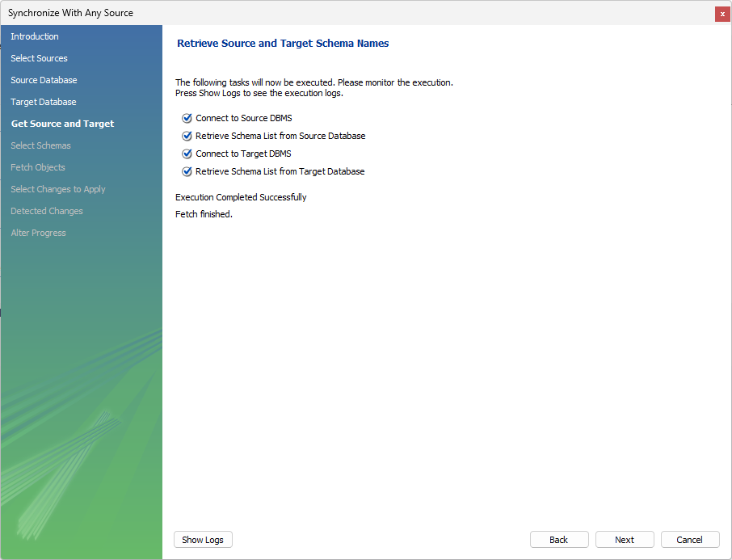Click checkmark icon for Retrieve Schema List from Source
Screen dimensions: 732x560
187,136
